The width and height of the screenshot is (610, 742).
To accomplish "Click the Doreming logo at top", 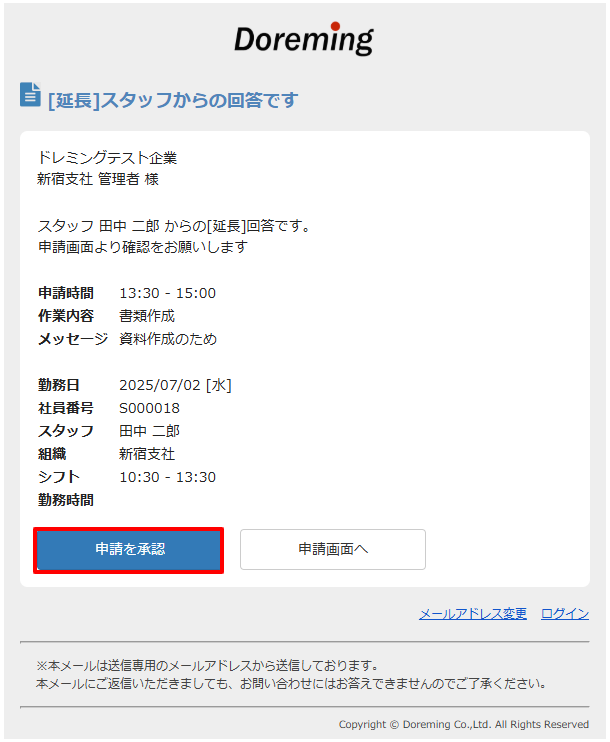I will [304, 39].
